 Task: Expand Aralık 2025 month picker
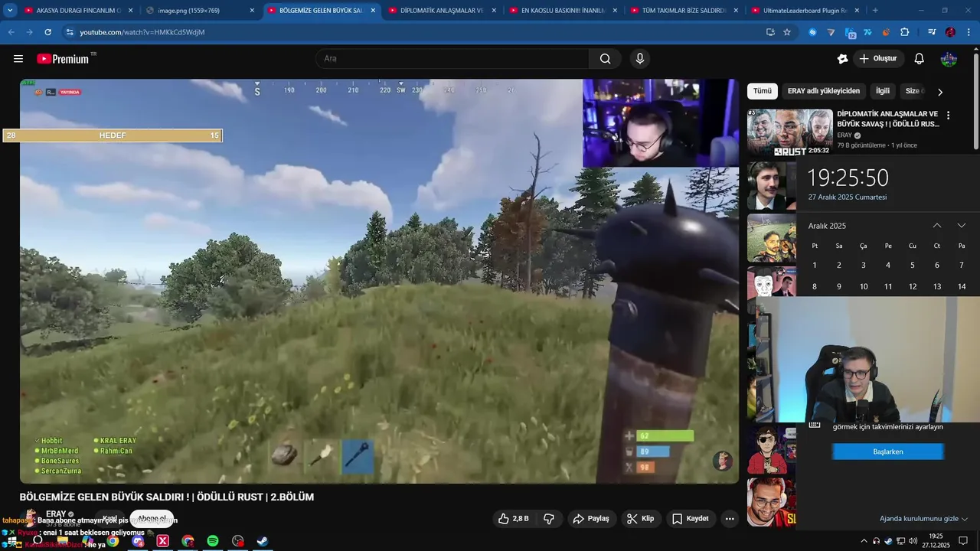827,226
